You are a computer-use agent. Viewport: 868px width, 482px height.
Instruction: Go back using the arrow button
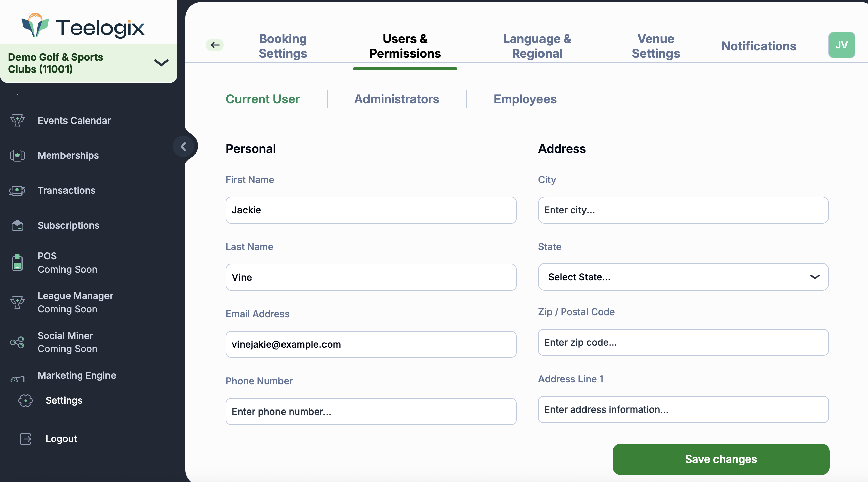pos(215,45)
